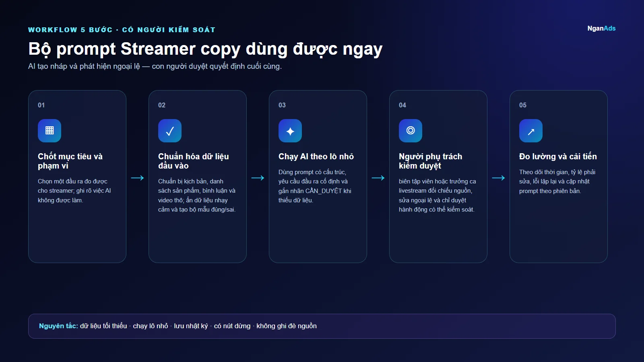Click the target circle icon in step 04 card
This screenshot has width=644, height=362.
point(411,131)
